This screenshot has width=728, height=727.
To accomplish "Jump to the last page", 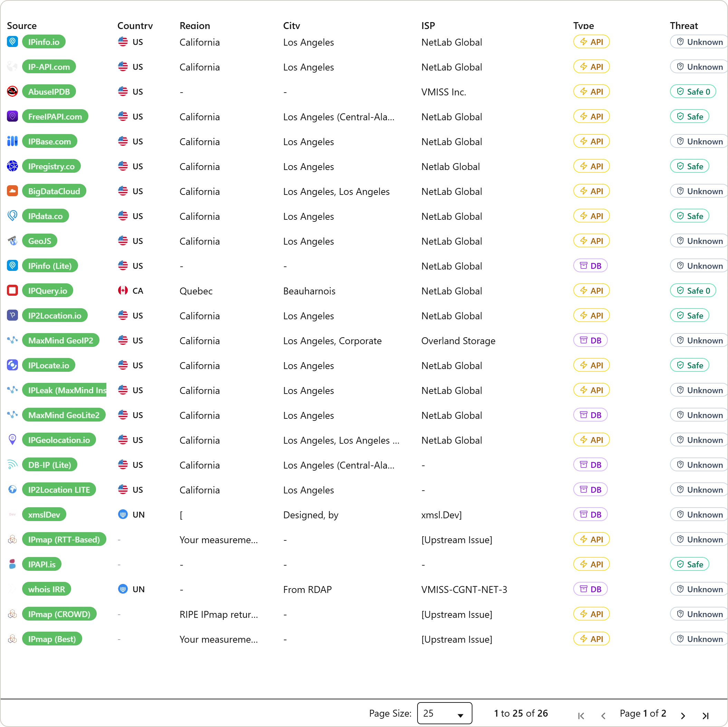I will pyautogui.click(x=706, y=715).
